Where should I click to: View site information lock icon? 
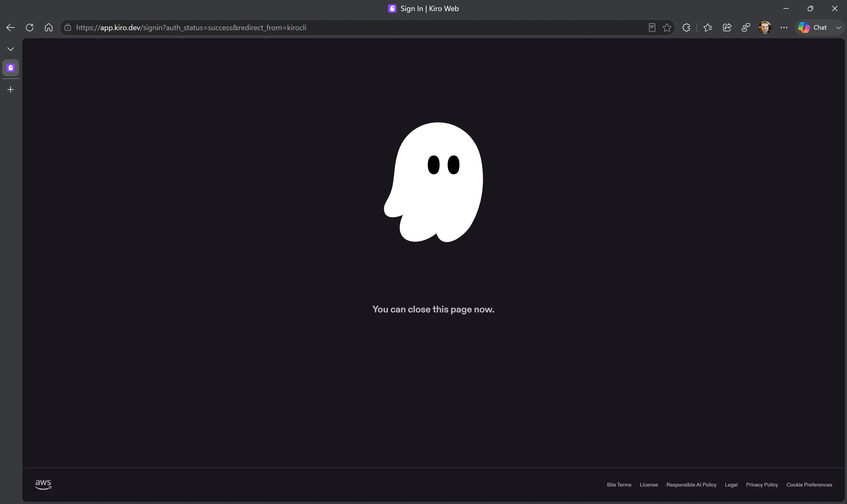(x=67, y=28)
